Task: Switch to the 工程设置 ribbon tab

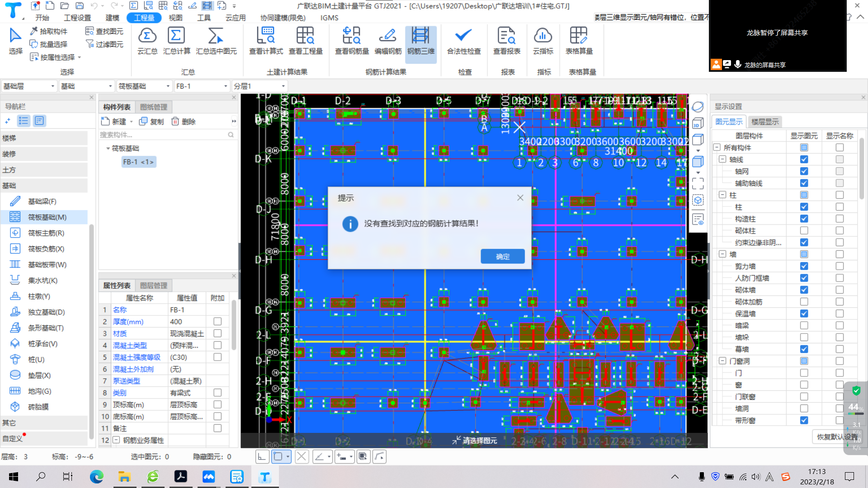Action: 77,18
